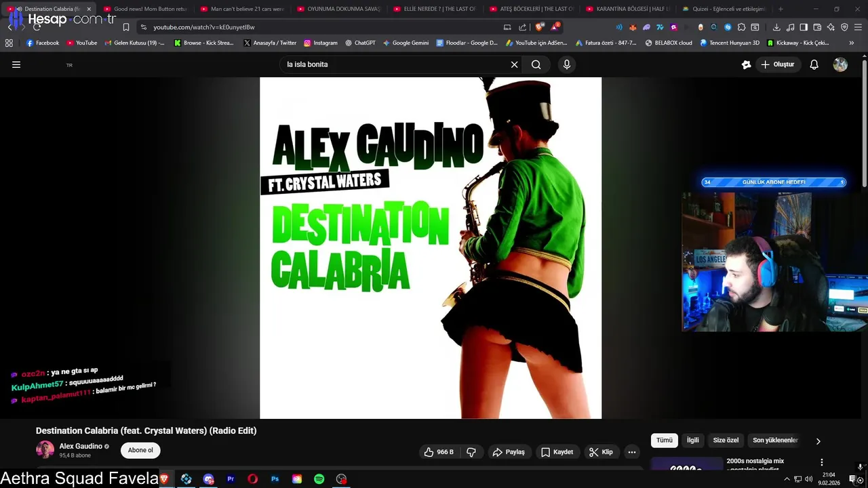Viewport: 868px width, 488px height.
Task: Switch to Man can't believe 21 cars tab
Action: [x=242, y=9]
